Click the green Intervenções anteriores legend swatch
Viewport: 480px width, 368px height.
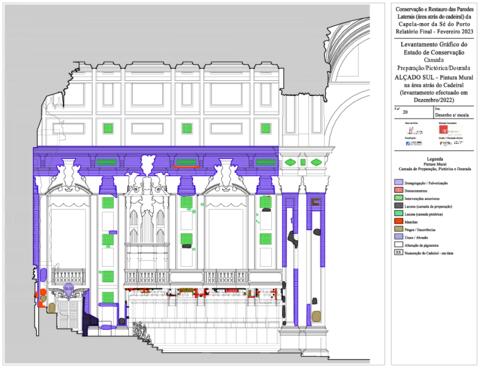pos(399,198)
